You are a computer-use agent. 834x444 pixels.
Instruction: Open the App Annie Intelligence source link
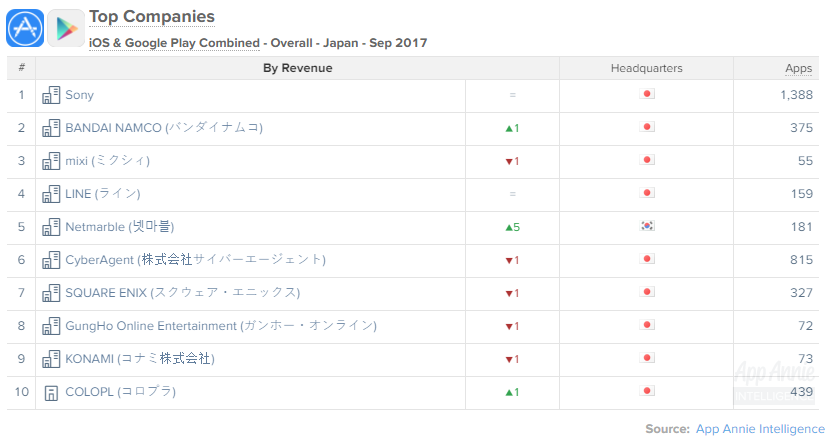(760, 429)
